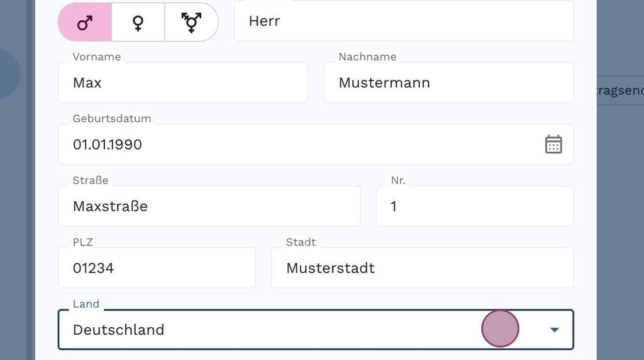This screenshot has width=644, height=360.
Task: Select the diverse gender symbol
Action: click(191, 22)
